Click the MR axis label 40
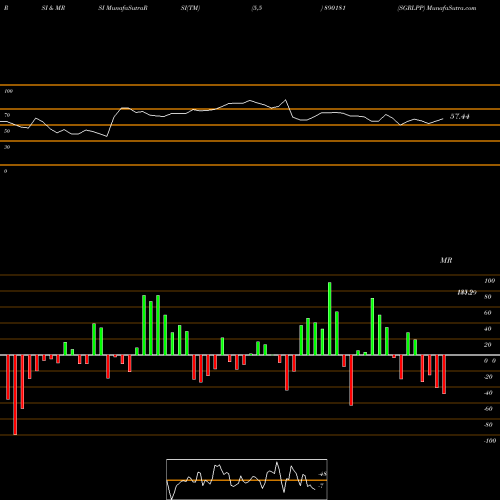This screenshot has height=500, width=500. 487,329
